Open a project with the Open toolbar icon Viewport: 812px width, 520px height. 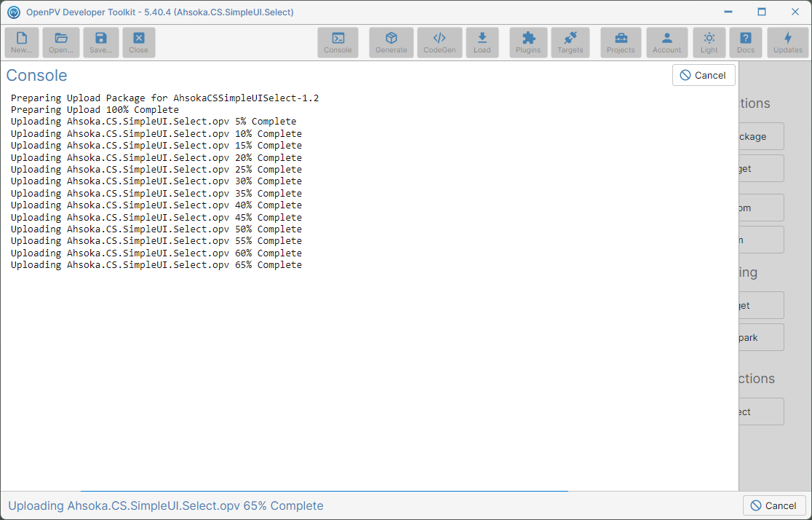[x=61, y=42]
